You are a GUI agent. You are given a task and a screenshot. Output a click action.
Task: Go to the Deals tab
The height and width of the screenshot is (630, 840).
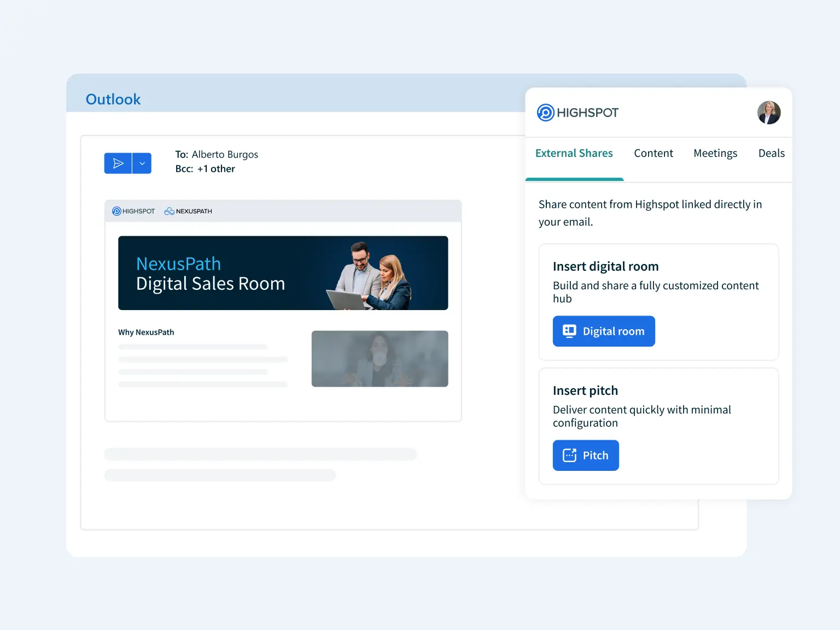click(771, 154)
